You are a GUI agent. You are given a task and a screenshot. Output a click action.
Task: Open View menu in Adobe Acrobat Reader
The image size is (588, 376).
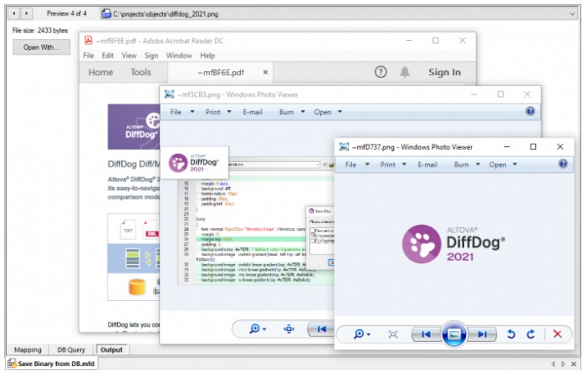[x=129, y=55]
